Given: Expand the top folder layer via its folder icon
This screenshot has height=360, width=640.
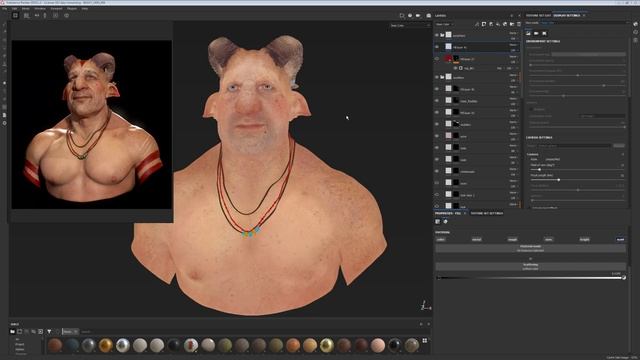Looking at the screenshot, I should (x=442, y=36).
